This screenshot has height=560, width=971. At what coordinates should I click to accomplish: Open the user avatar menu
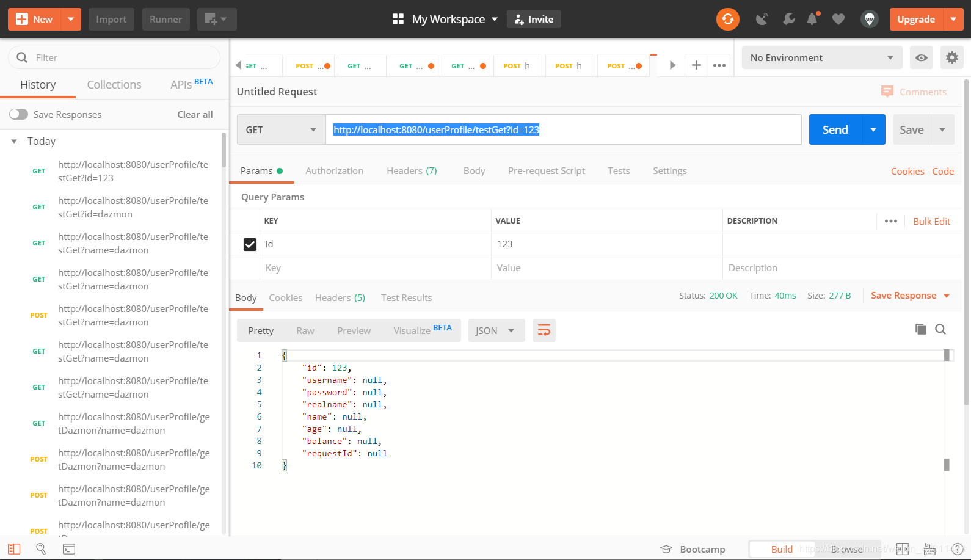(x=870, y=19)
